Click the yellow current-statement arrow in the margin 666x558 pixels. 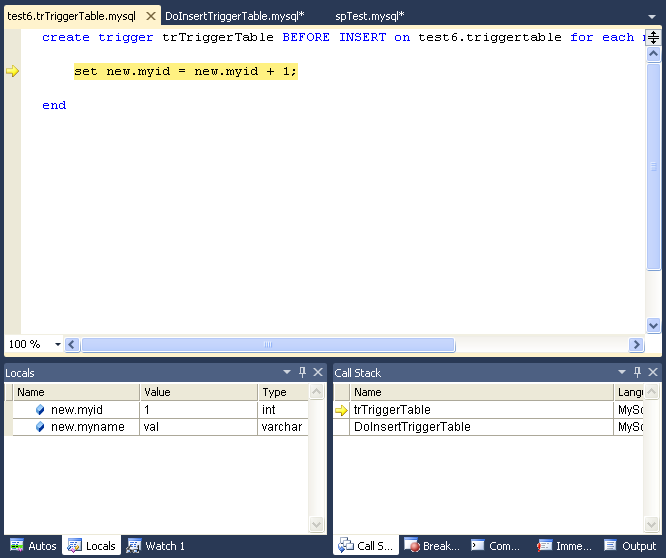12,71
